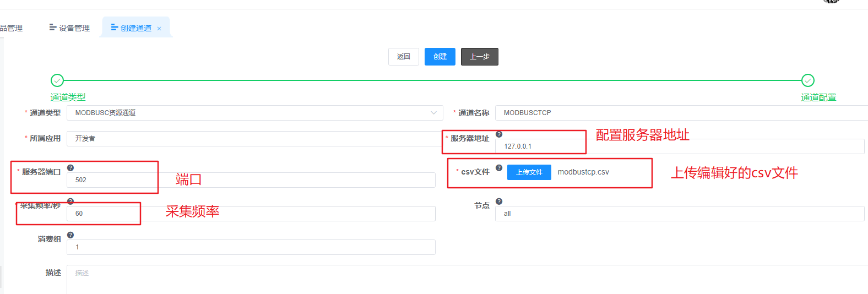868x294 pixels.
Task: Click the 描述 text area
Action: 467,280
